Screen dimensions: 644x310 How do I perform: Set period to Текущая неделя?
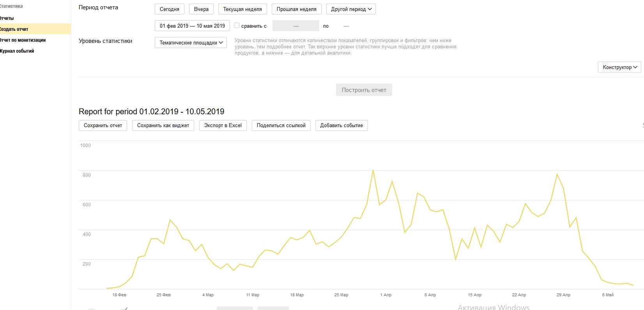point(242,9)
